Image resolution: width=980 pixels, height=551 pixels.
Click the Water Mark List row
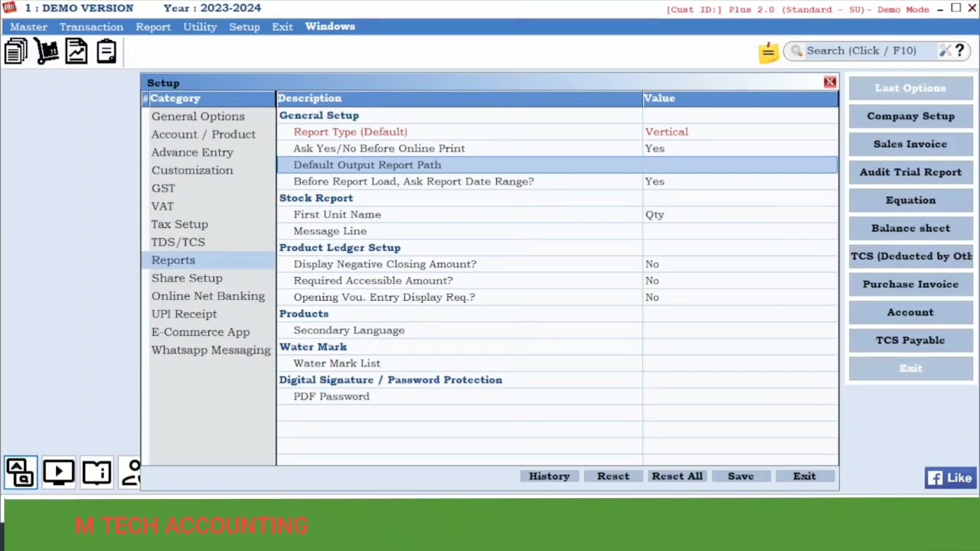(x=557, y=364)
